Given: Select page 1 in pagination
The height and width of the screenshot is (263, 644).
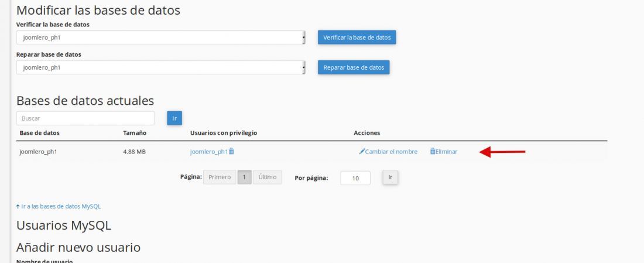Looking at the screenshot, I should [x=244, y=177].
